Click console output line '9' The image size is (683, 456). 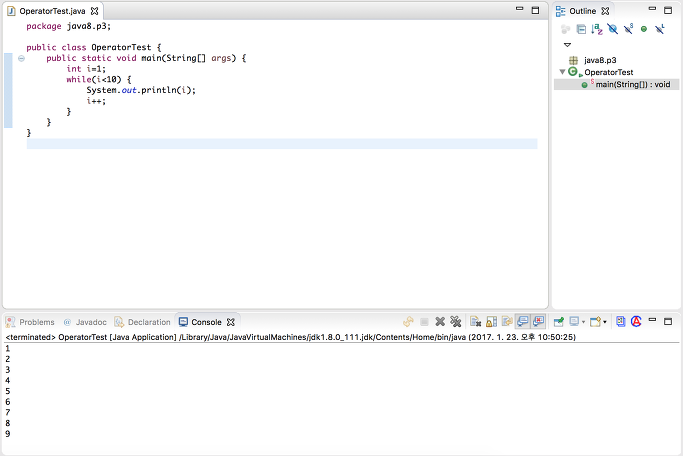click(7, 434)
